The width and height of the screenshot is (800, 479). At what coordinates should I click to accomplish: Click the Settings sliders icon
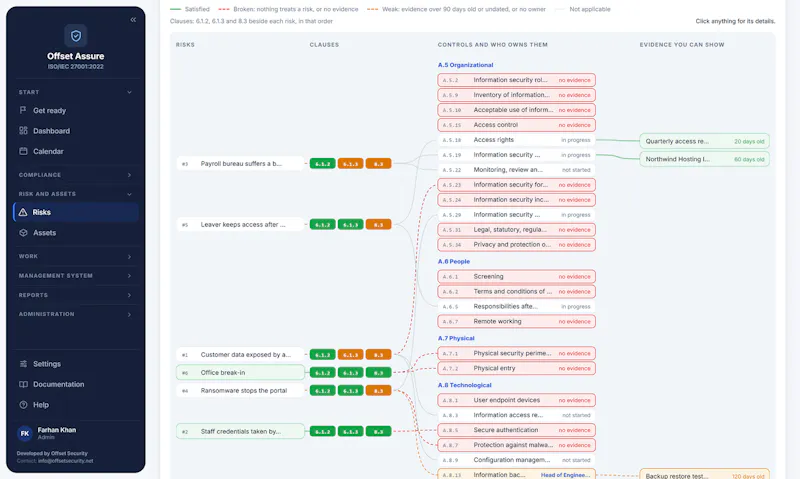(23, 364)
